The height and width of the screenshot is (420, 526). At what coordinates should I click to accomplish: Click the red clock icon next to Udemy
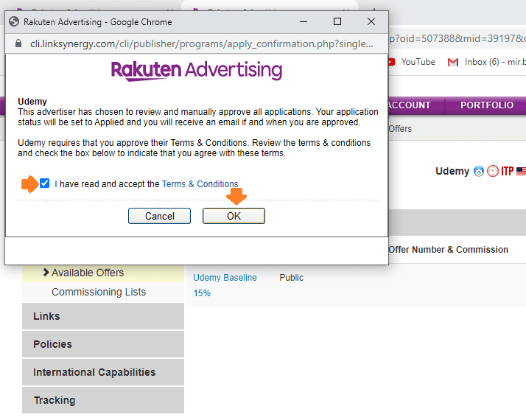pos(493,171)
